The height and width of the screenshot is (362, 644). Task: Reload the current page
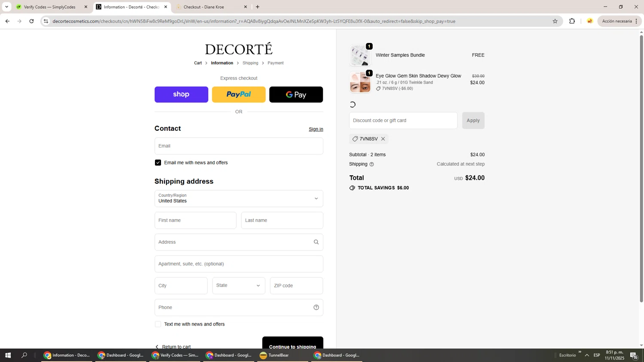(31, 21)
